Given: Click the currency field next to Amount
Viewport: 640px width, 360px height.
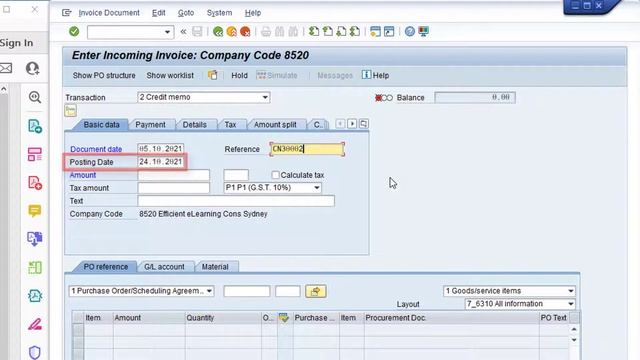Looking at the screenshot, I should pyautogui.click(x=236, y=175).
